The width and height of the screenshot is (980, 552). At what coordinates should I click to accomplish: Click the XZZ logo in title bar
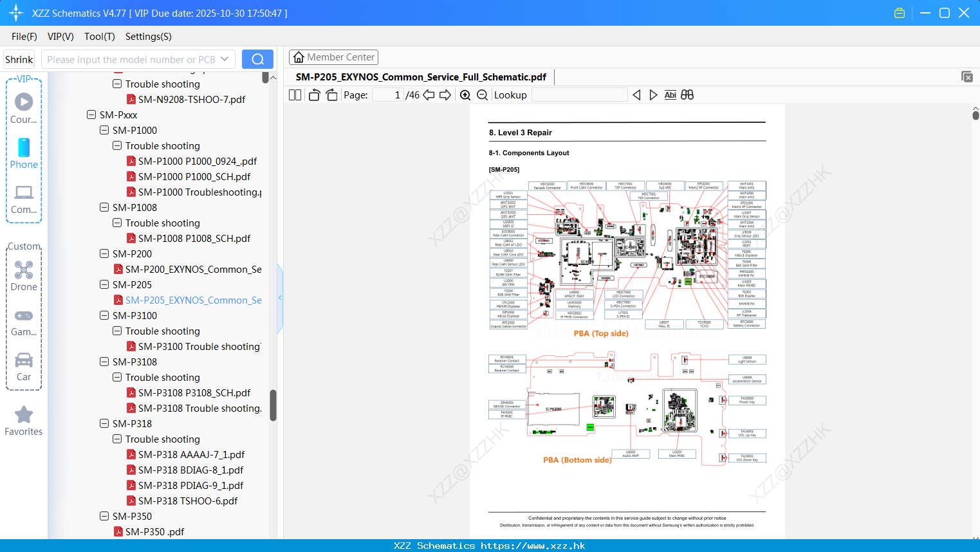pos(16,13)
